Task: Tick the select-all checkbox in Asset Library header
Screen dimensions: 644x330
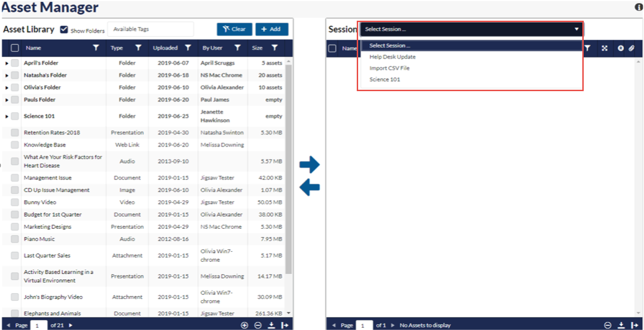Action: tap(15, 48)
